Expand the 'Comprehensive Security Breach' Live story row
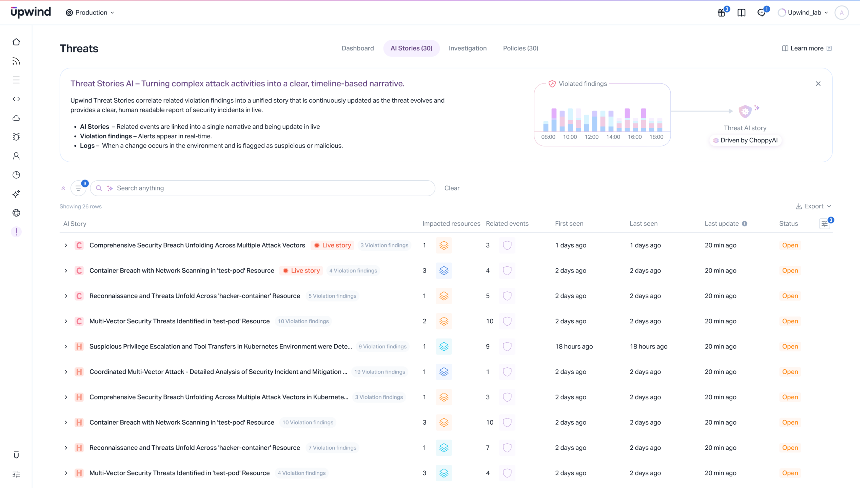Screen dimensions: 868x488 pos(66,245)
